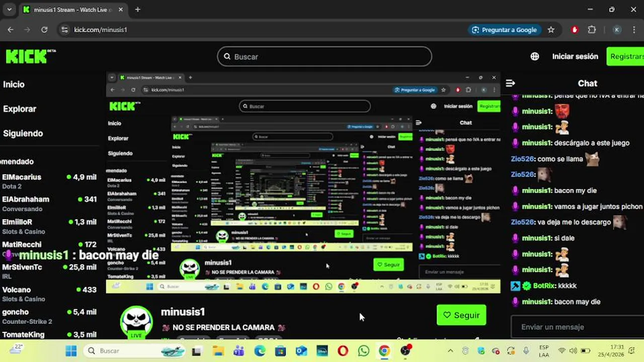Bookmark this page with Chrome's star icon

point(551,30)
